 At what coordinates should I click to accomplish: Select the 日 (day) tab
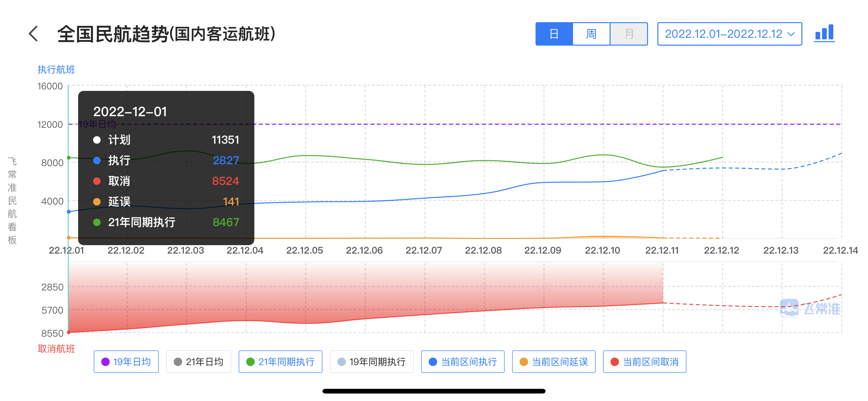pyautogui.click(x=554, y=34)
